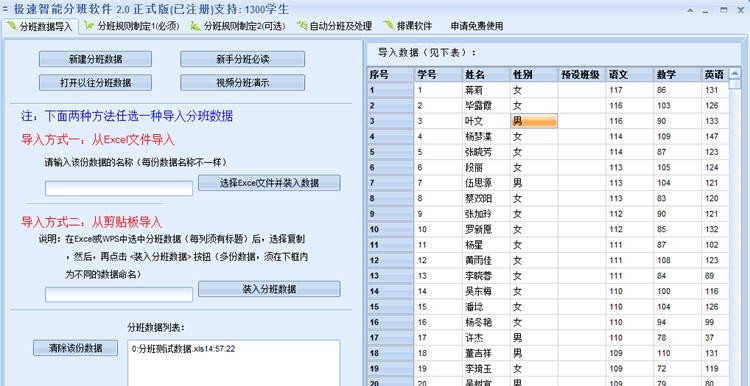
Task: Click 视频分班演示 button
Action: pos(243,83)
